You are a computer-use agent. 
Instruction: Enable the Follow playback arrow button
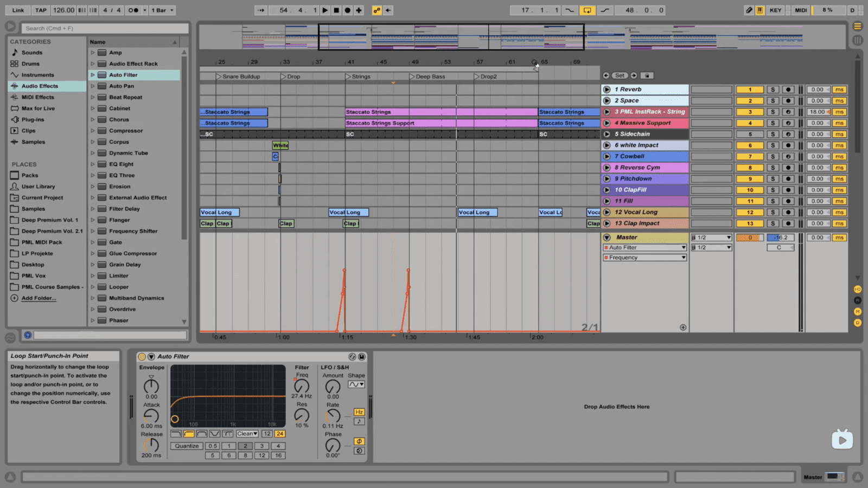[x=261, y=10]
